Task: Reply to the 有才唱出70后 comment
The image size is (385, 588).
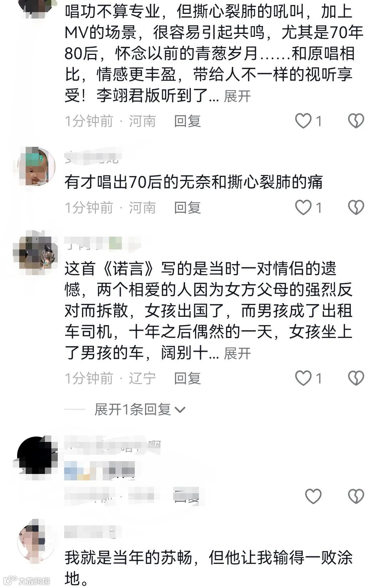Action: tap(188, 207)
